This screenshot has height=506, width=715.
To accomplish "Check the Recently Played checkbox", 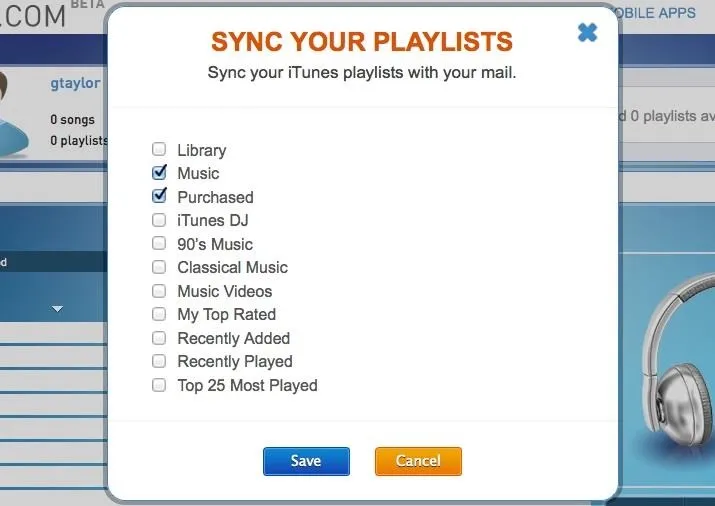I will pyautogui.click(x=159, y=361).
